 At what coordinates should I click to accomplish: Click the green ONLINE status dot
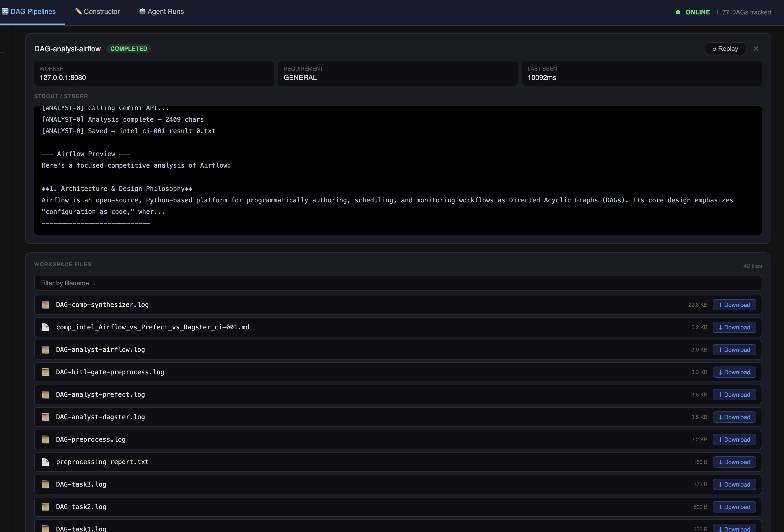[x=678, y=12]
